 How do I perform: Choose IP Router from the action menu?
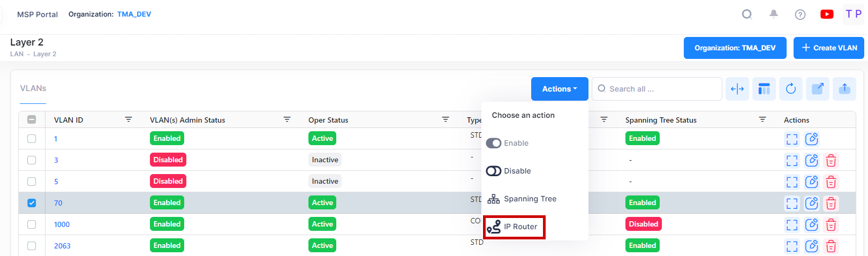pyautogui.click(x=514, y=227)
